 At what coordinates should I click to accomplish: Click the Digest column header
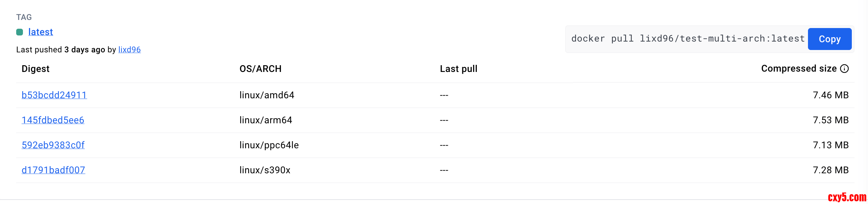click(x=35, y=69)
